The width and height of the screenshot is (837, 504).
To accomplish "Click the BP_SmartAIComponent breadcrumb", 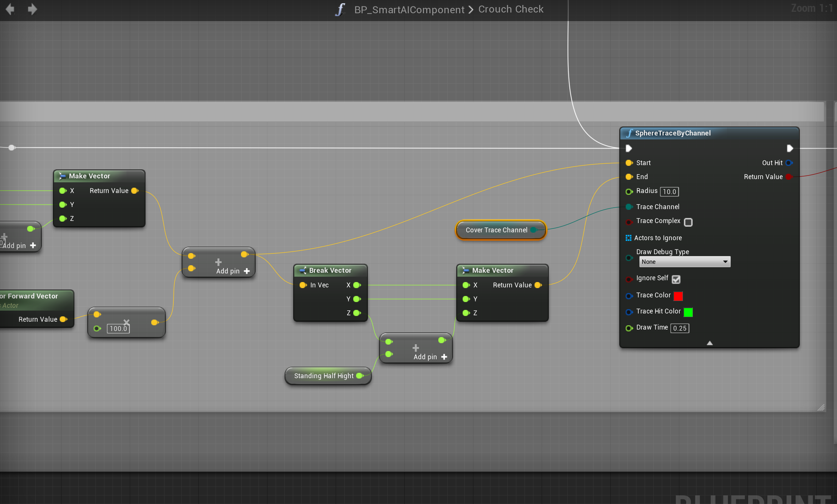I will tap(409, 10).
